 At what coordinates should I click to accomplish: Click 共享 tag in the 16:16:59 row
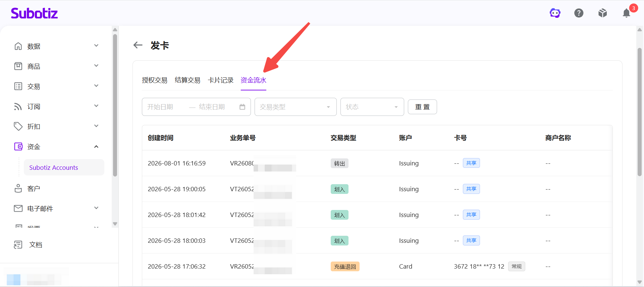click(x=471, y=163)
